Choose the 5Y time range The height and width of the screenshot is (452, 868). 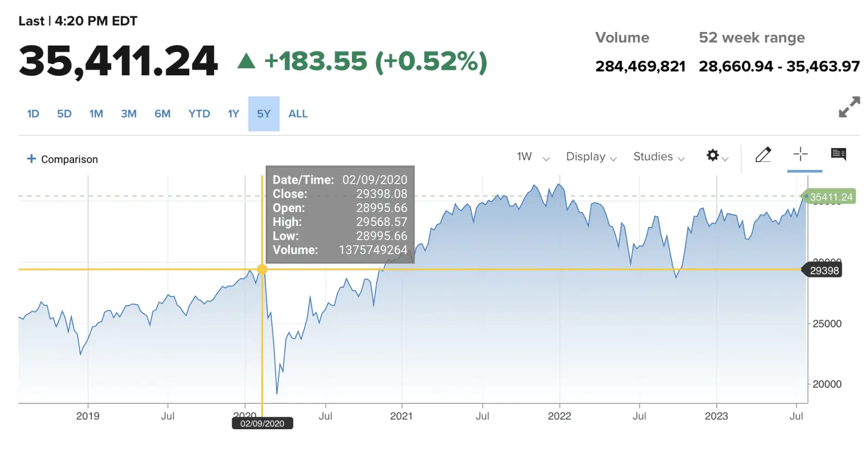point(264,114)
